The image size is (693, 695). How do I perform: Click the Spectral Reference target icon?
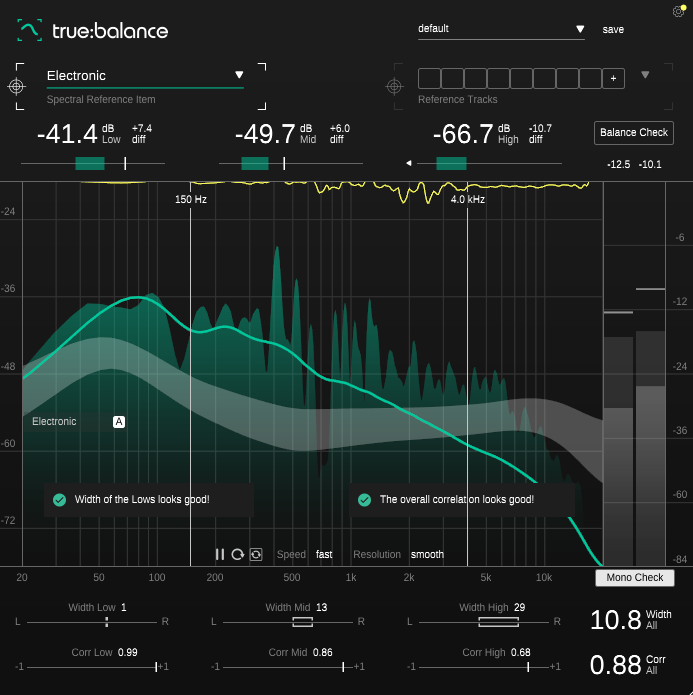coord(17,86)
